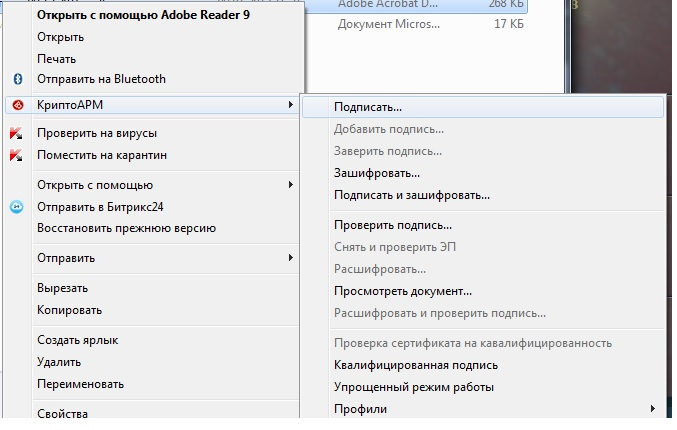Choose Открыть с помощью Adobe Reader 9
This screenshot has height=430, width=677.
(143, 15)
